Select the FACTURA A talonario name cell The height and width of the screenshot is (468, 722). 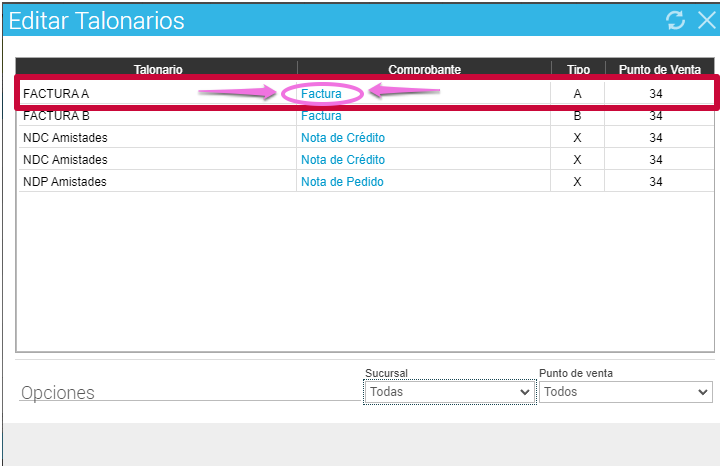click(x=56, y=94)
